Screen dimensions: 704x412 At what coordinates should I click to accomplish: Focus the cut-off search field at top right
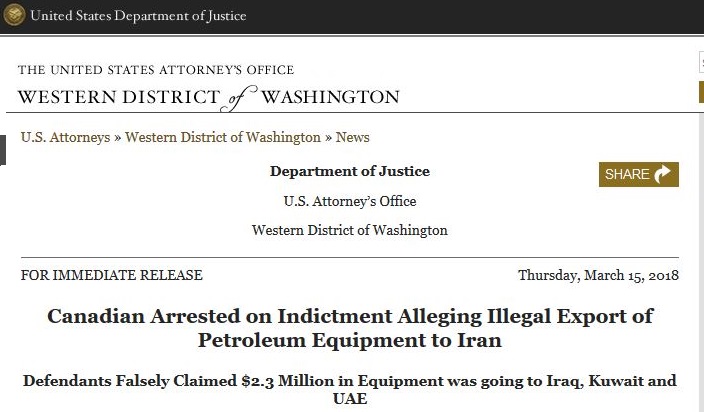tap(701, 62)
